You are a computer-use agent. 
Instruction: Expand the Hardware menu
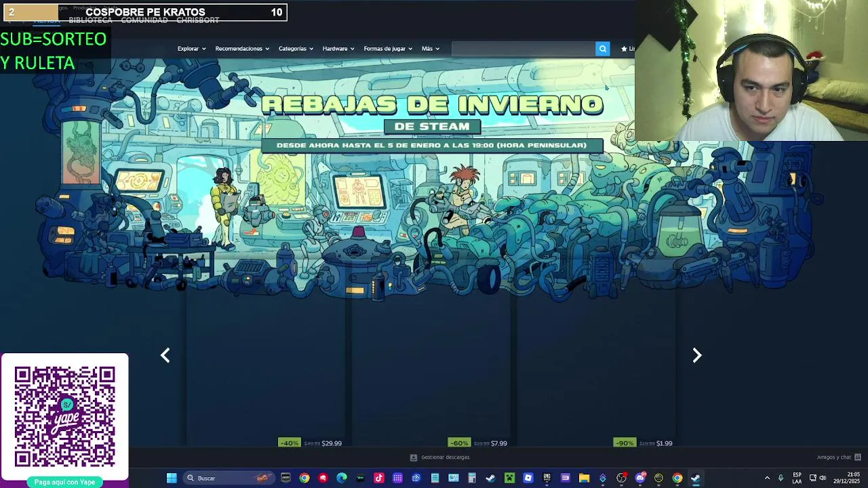[x=338, y=49]
